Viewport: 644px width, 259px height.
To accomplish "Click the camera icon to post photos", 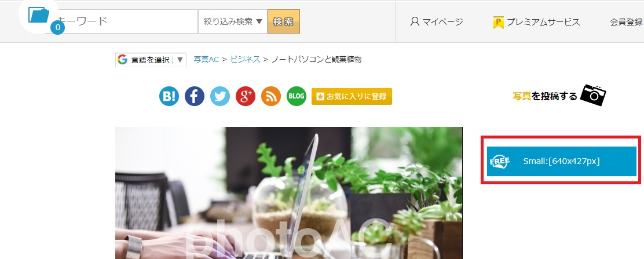I will (x=594, y=96).
